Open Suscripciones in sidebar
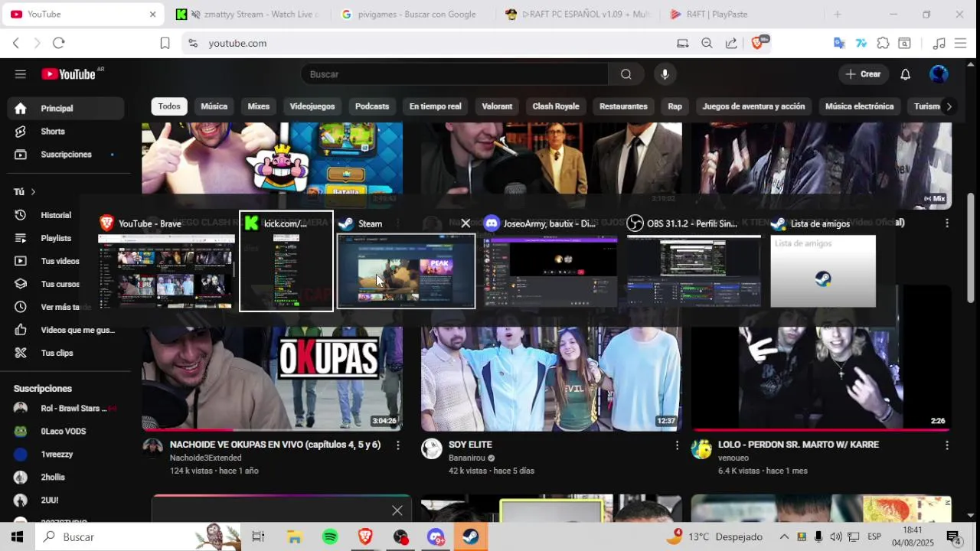 [66, 155]
